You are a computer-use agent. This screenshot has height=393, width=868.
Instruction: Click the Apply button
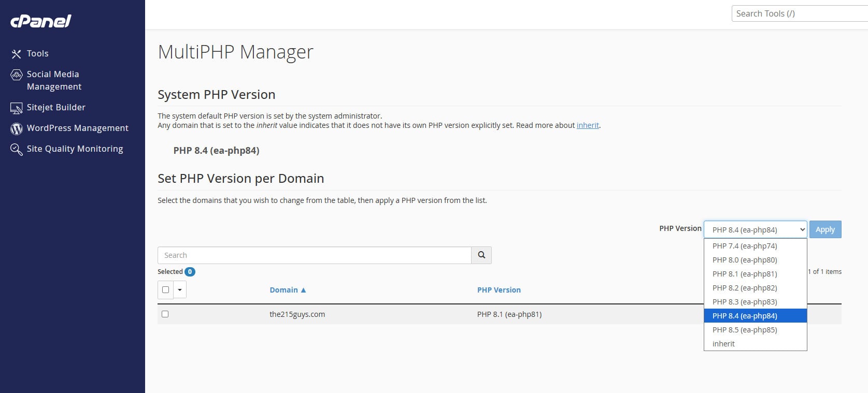point(825,229)
